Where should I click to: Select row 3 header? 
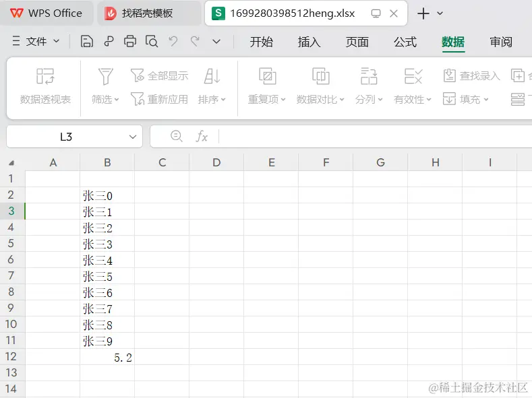pos(11,211)
